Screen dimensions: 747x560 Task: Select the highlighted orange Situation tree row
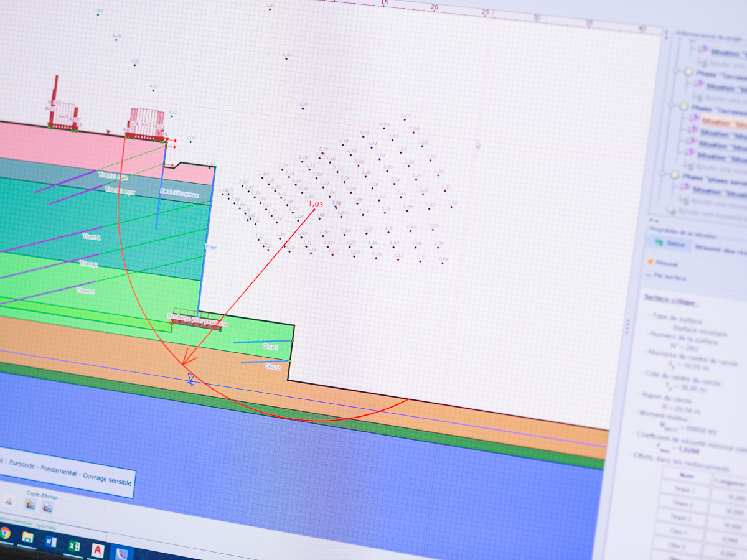coord(723,121)
